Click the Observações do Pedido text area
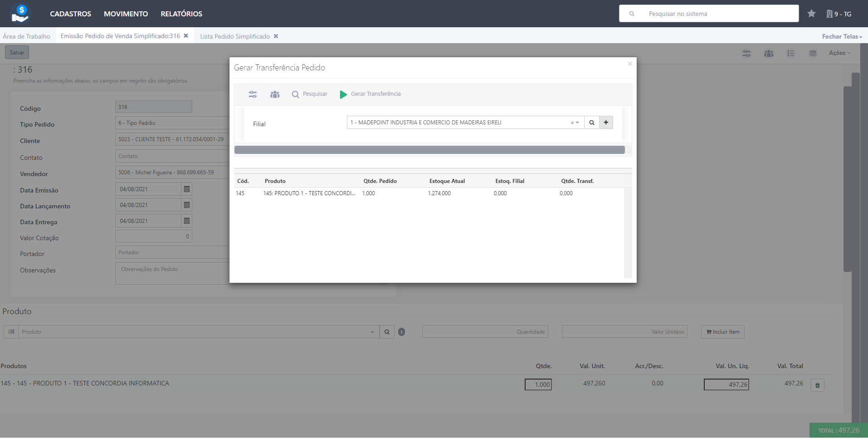The image size is (868, 439). [x=172, y=273]
